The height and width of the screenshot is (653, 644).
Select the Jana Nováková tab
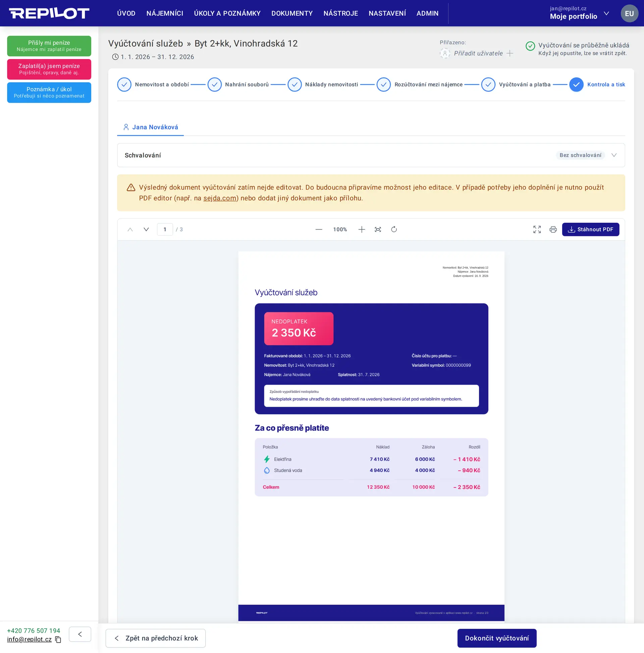coord(151,127)
